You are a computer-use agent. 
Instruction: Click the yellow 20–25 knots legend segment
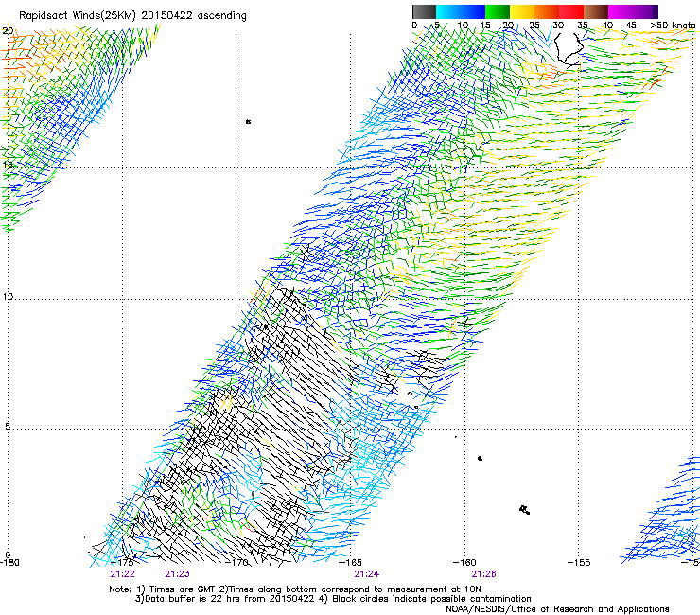point(522,11)
